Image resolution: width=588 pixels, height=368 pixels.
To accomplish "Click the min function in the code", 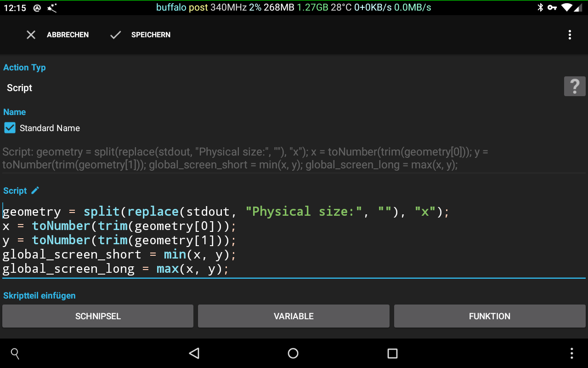I will click(x=175, y=254).
